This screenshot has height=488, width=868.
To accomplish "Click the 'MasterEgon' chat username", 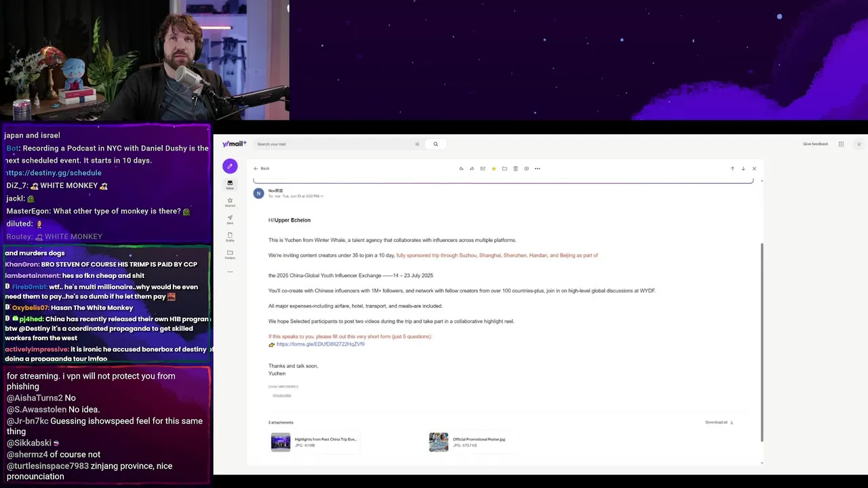I will click(28, 211).
